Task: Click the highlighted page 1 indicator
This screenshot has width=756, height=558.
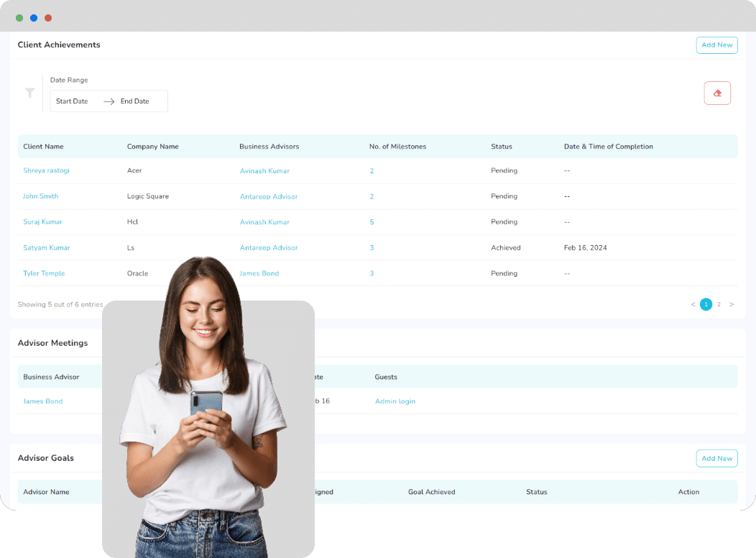Action: [706, 304]
